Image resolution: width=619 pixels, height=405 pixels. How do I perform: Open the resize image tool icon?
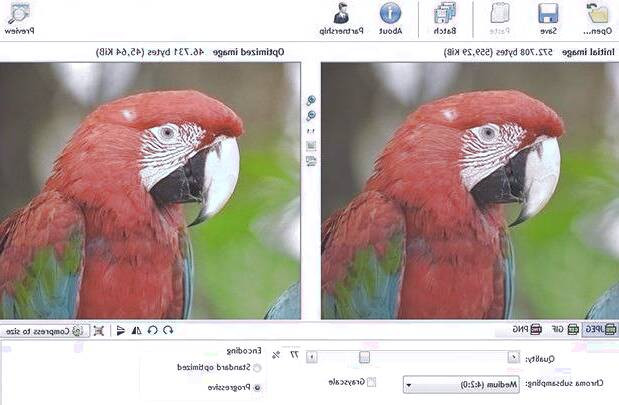[99, 330]
